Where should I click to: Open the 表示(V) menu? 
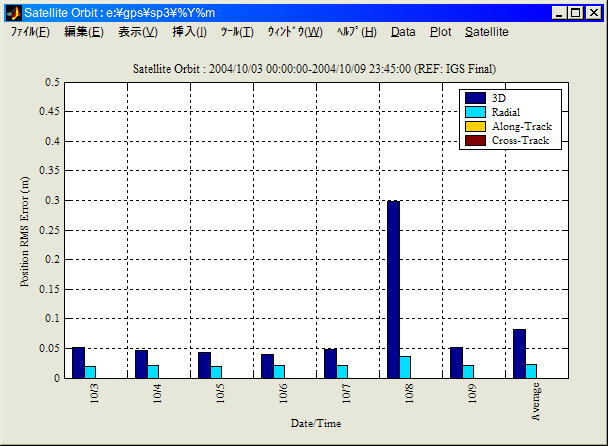pyautogui.click(x=137, y=32)
